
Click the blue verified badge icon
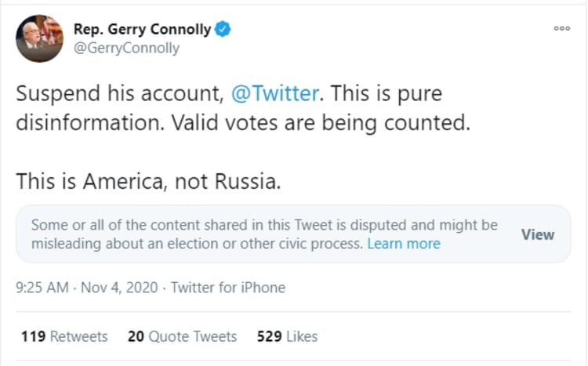point(223,30)
